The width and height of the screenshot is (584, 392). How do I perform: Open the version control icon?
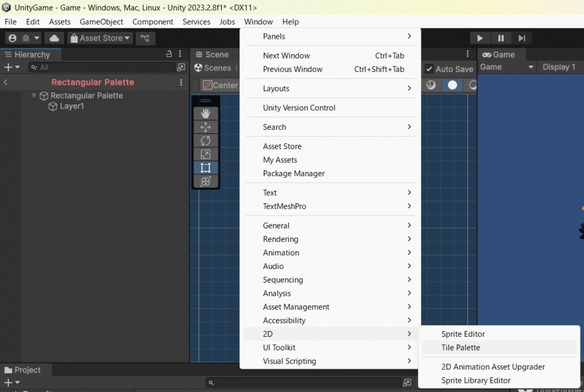[145, 38]
